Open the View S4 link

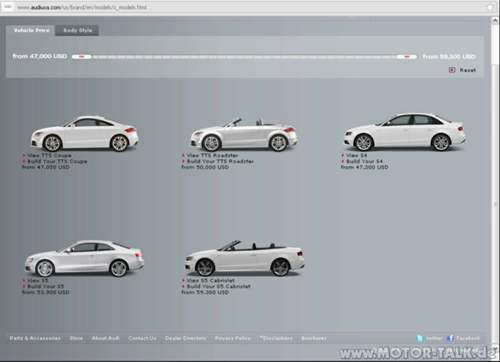pyautogui.click(x=356, y=156)
